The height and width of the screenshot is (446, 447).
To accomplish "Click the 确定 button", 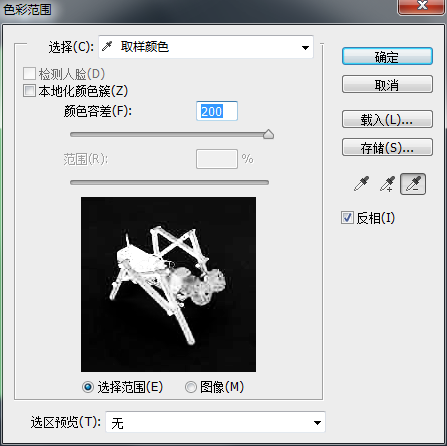I will [387, 56].
